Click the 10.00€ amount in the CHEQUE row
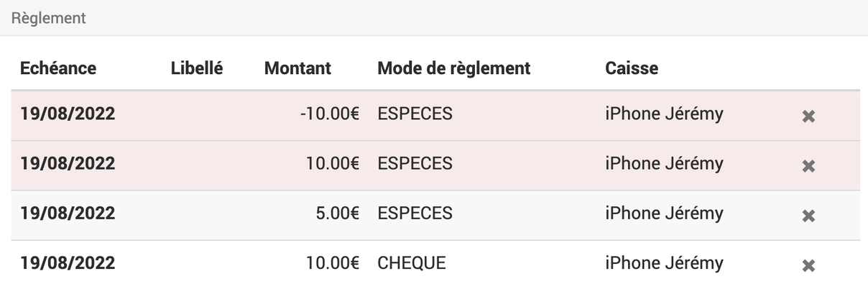Viewport: 868px width, 289px height. [333, 263]
